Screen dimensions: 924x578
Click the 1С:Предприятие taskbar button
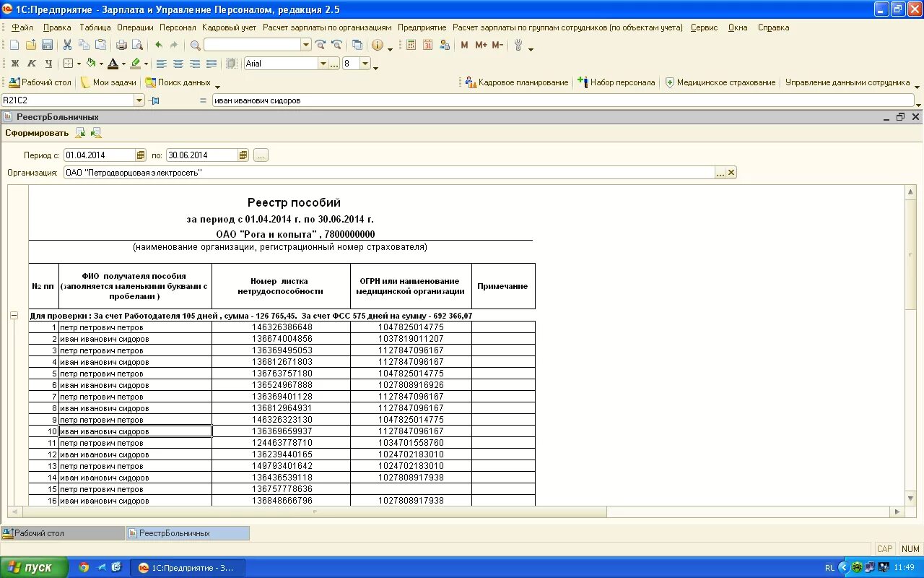click(189, 567)
